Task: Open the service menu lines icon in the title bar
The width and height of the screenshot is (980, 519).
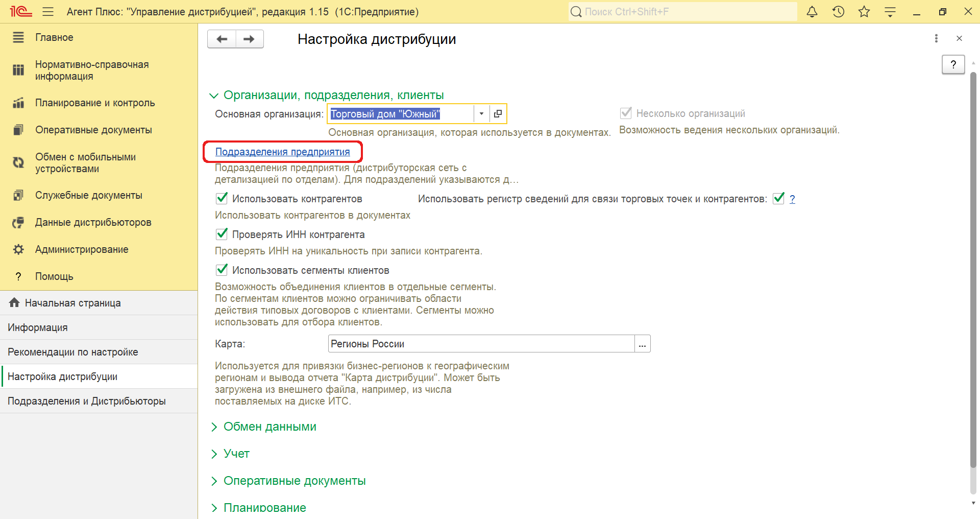Action: [x=890, y=12]
